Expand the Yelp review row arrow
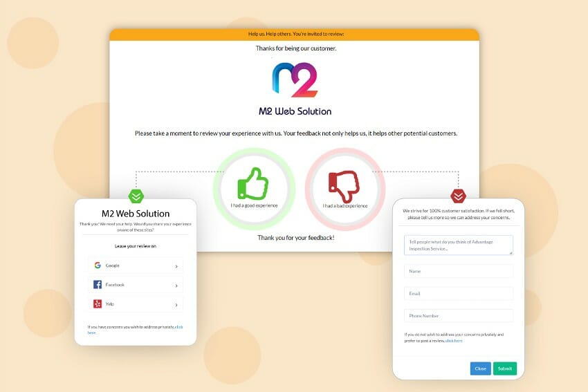The width and height of the screenshot is (588, 392). [176, 305]
